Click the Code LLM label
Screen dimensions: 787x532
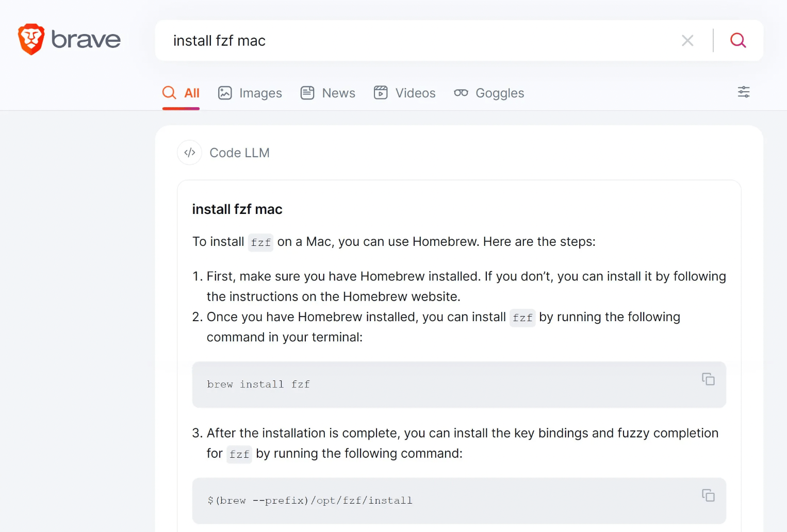pyautogui.click(x=239, y=153)
